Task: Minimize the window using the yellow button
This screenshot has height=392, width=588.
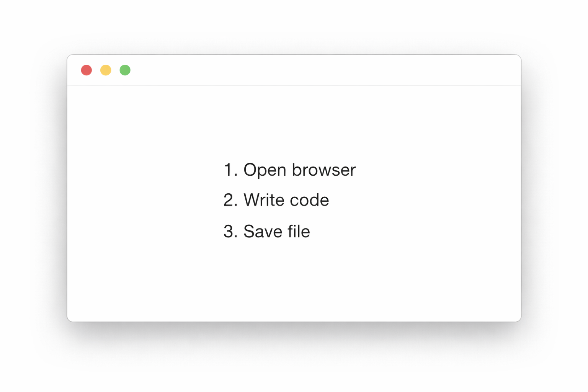Action: pos(106,70)
